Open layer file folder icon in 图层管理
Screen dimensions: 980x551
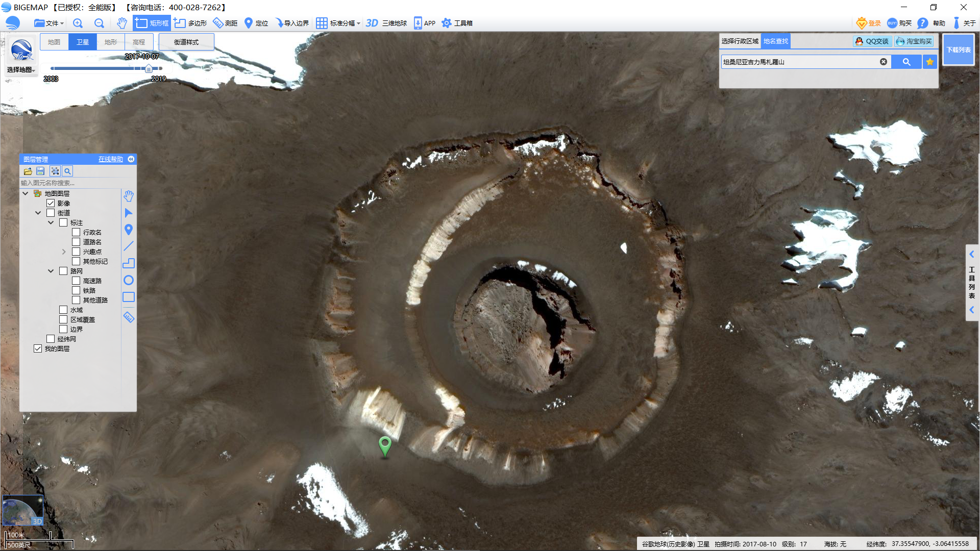28,171
